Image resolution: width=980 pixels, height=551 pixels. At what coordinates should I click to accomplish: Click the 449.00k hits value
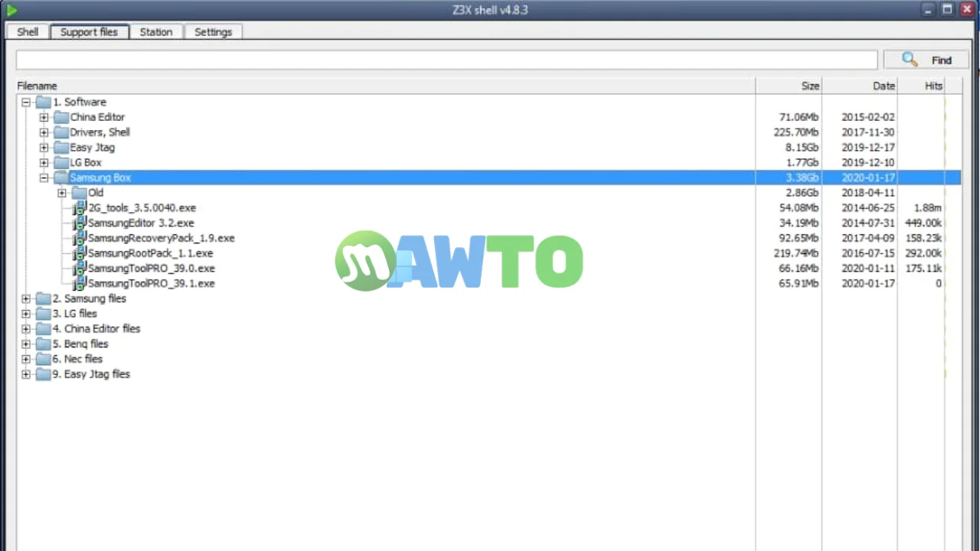pos(923,223)
